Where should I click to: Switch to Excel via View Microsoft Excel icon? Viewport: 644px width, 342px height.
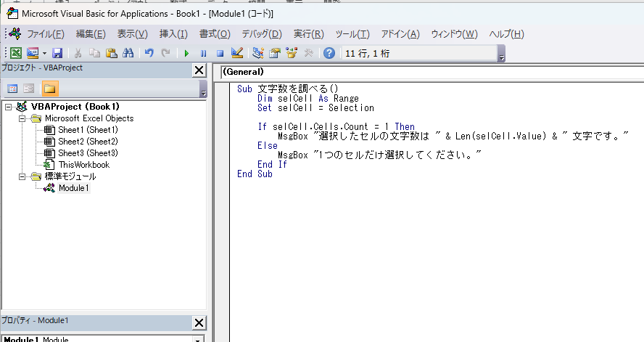click(16, 53)
